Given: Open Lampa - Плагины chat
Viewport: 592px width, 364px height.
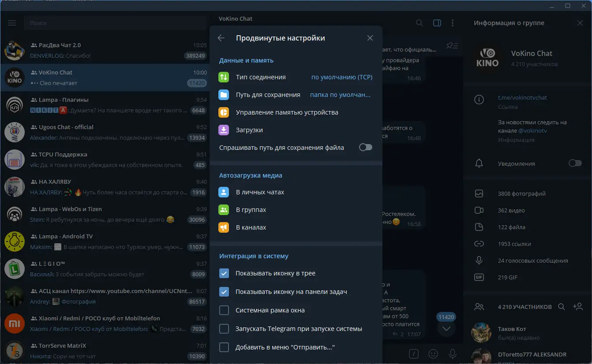Looking at the screenshot, I should point(105,105).
